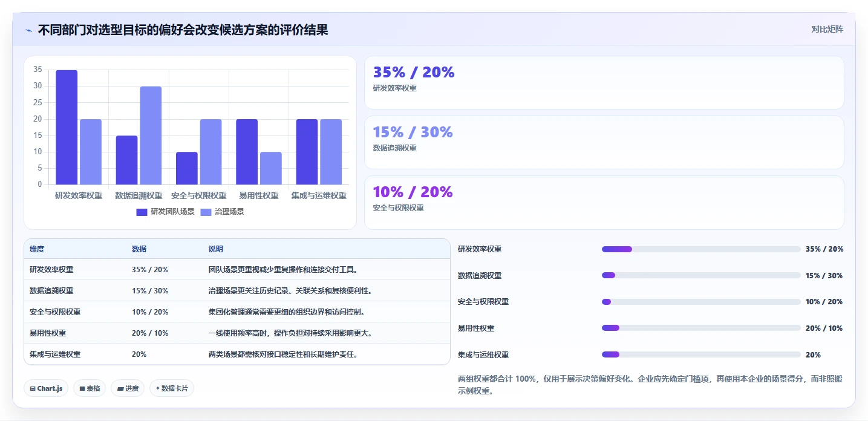Click the 维度 column header
The width and height of the screenshot is (868, 421).
[37, 249]
